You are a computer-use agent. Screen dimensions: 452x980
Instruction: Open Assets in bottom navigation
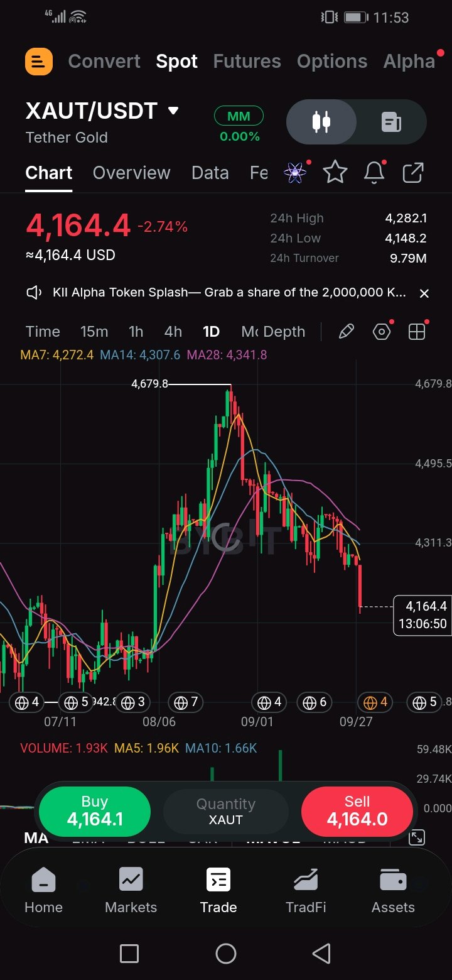pyautogui.click(x=393, y=890)
